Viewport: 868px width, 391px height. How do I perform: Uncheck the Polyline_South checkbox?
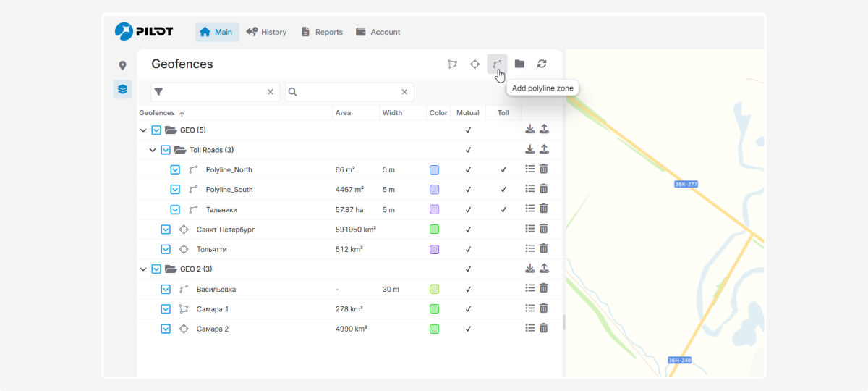(175, 190)
